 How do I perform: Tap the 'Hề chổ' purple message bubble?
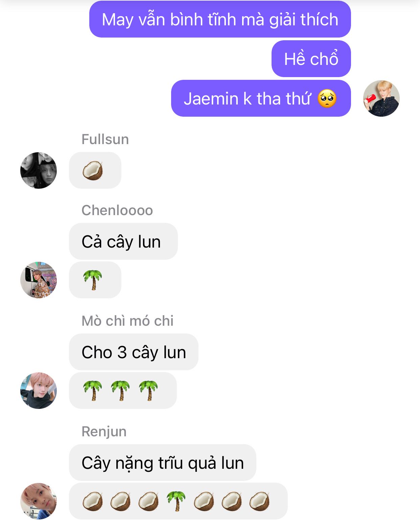coord(311,59)
